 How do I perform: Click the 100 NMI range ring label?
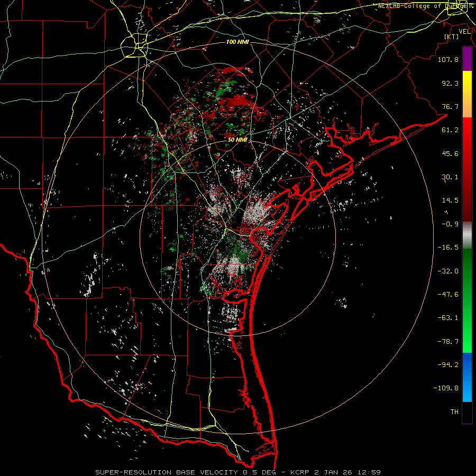pos(237,42)
